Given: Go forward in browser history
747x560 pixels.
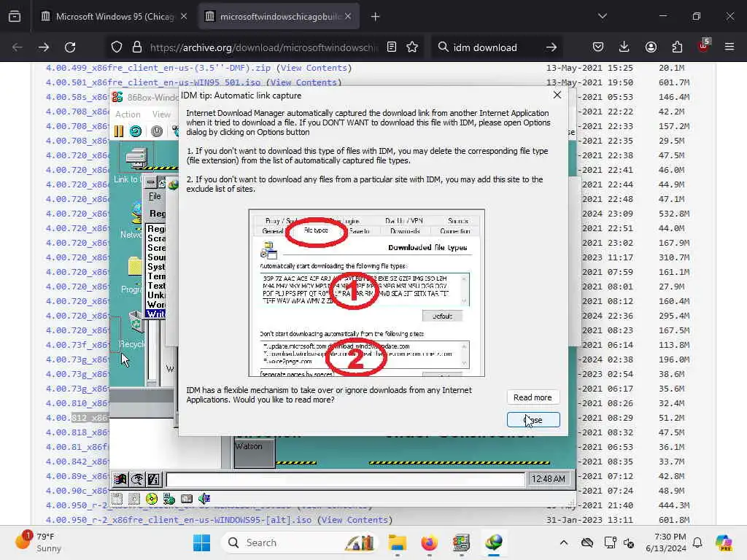Looking at the screenshot, I should tap(43, 47).
